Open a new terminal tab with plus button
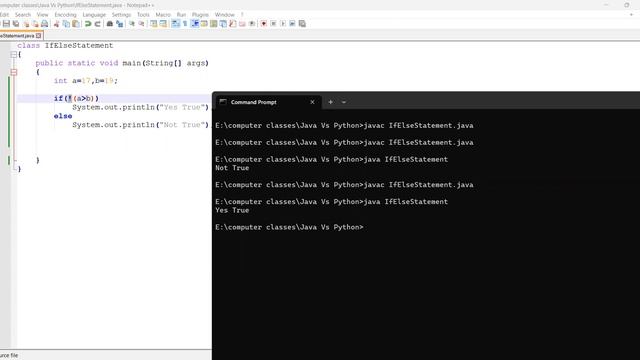 point(330,102)
